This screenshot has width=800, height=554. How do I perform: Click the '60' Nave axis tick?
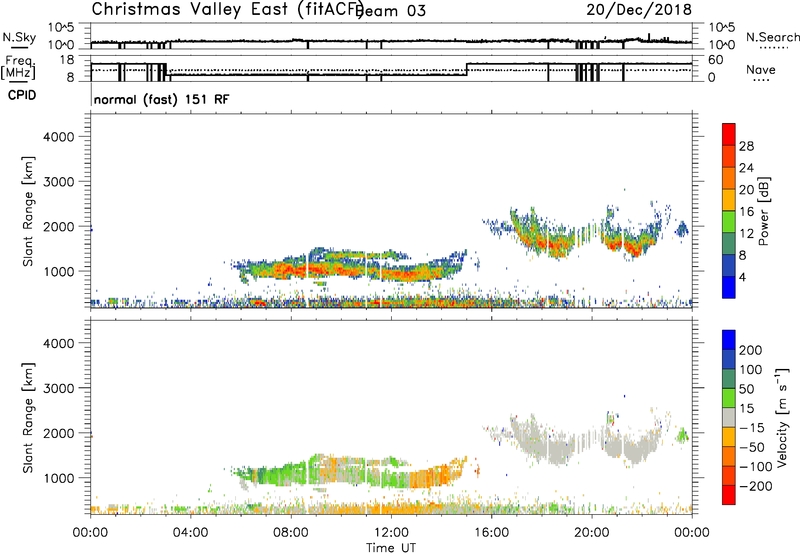tap(715, 60)
